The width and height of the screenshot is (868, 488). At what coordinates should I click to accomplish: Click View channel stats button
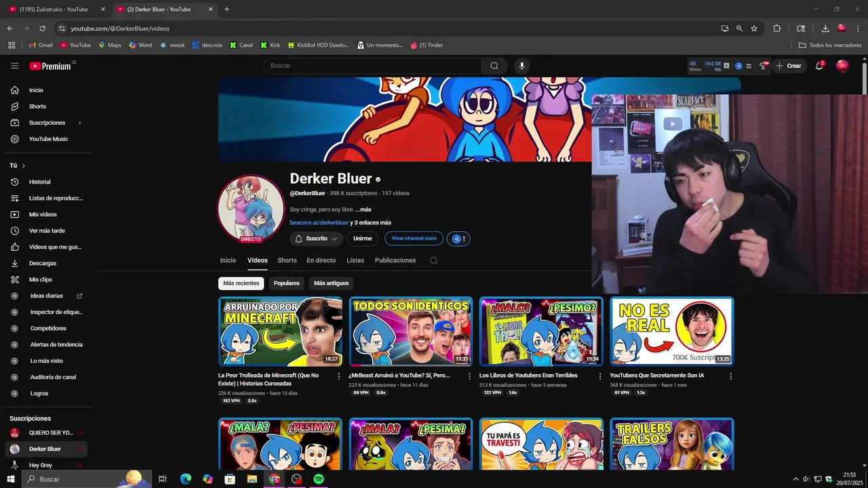tap(414, 239)
